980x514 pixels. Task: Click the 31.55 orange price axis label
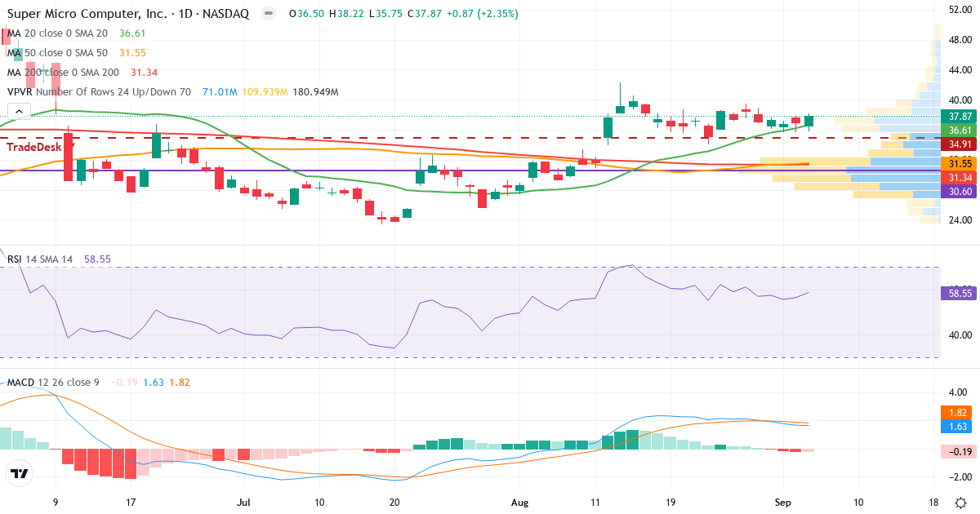(x=958, y=164)
